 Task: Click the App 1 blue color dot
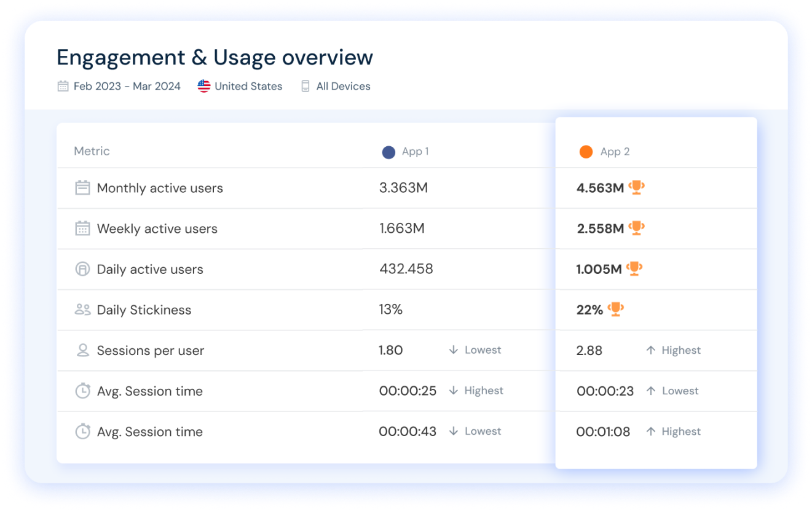pyautogui.click(x=388, y=152)
